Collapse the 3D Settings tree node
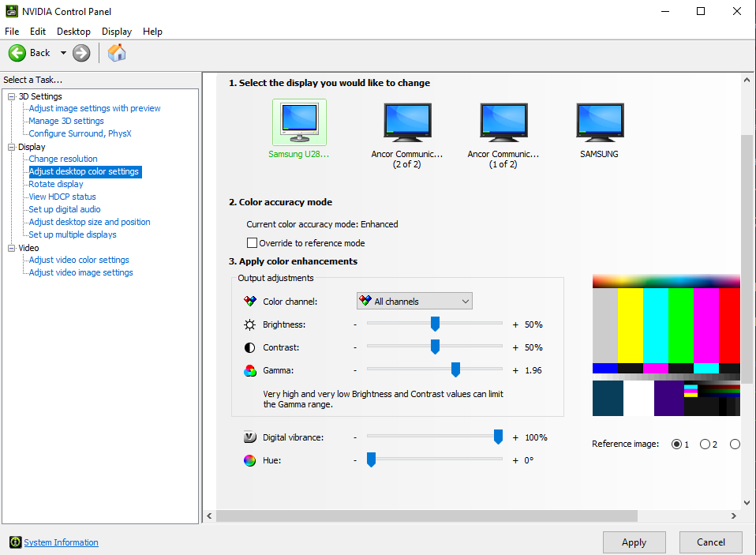This screenshot has width=756, height=555. point(12,96)
